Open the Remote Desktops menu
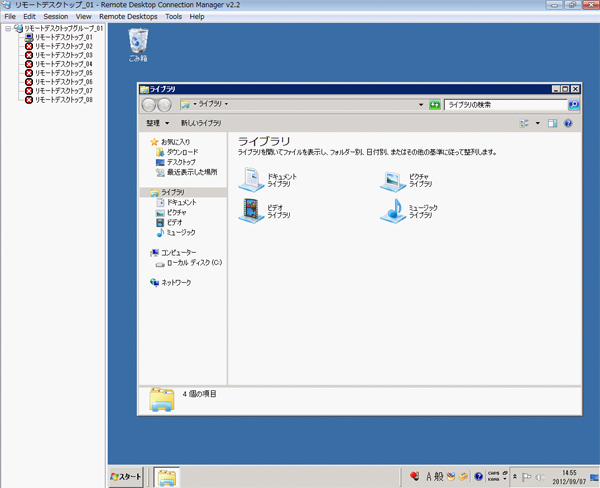 (128, 16)
